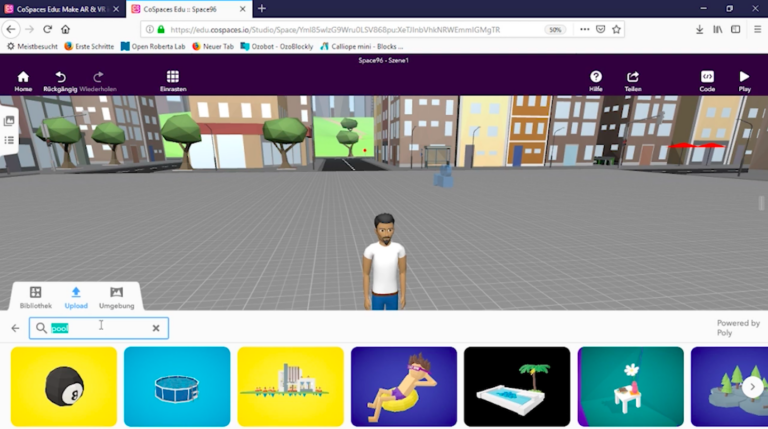The height and width of the screenshot is (429, 768).
Task: Open the Calliope mini - Blocks bookmark
Action: [361, 47]
